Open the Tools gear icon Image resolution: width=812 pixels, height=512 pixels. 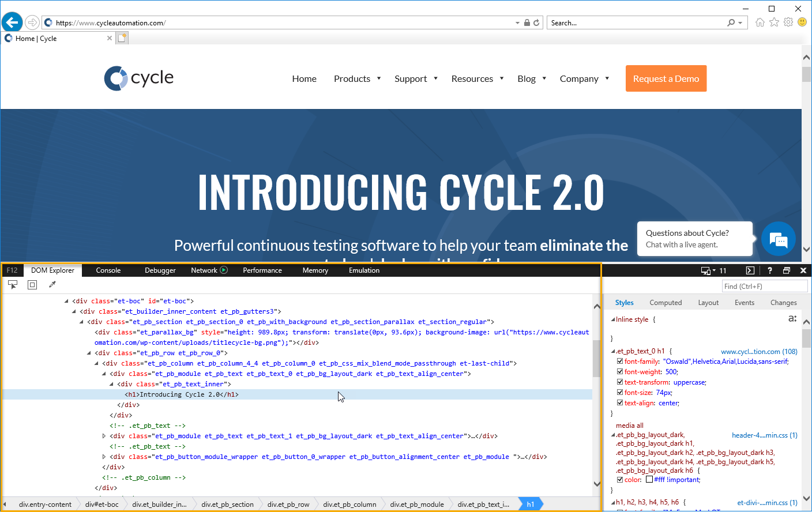click(788, 22)
